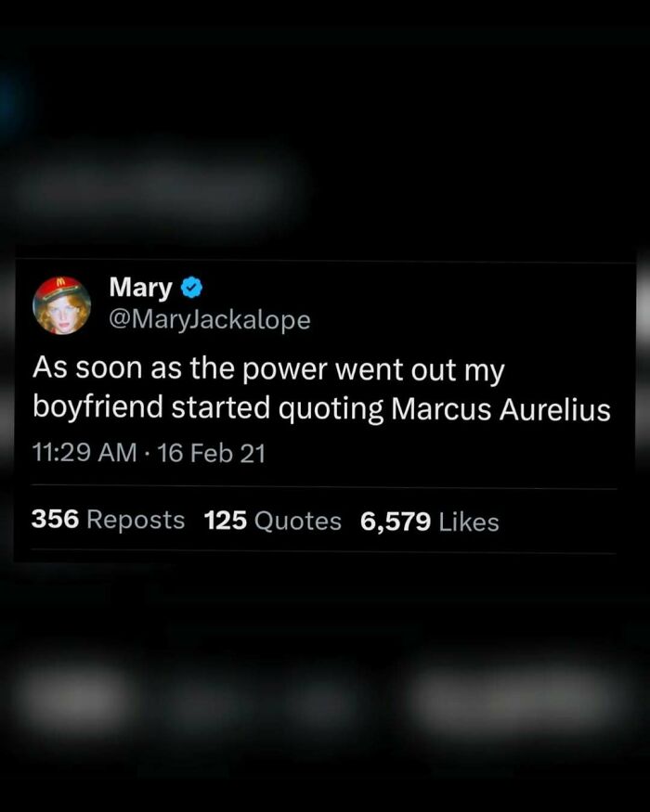Viewport: 650px width, 812px height.
Task: Select the bold number 6,579
Action: [x=396, y=522]
